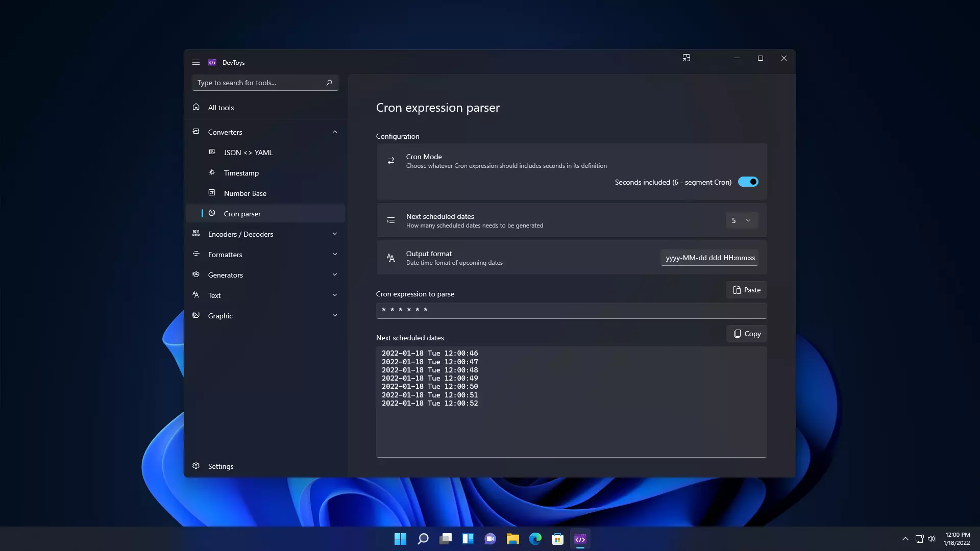This screenshot has width=980, height=551.
Task: Expand the Graphic section chevron
Action: click(x=335, y=315)
